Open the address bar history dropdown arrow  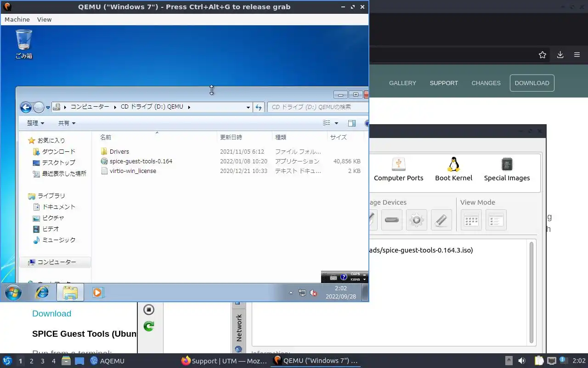click(x=249, y=107)
